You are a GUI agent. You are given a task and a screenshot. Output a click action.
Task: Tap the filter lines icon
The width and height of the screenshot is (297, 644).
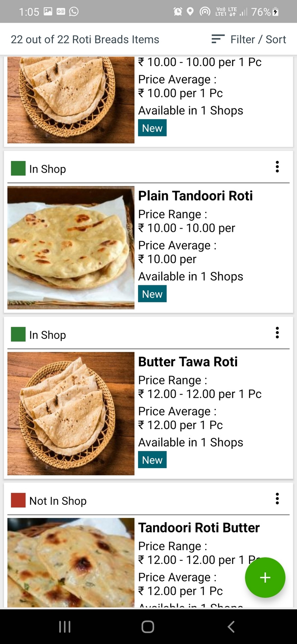[x=218, y=39]
